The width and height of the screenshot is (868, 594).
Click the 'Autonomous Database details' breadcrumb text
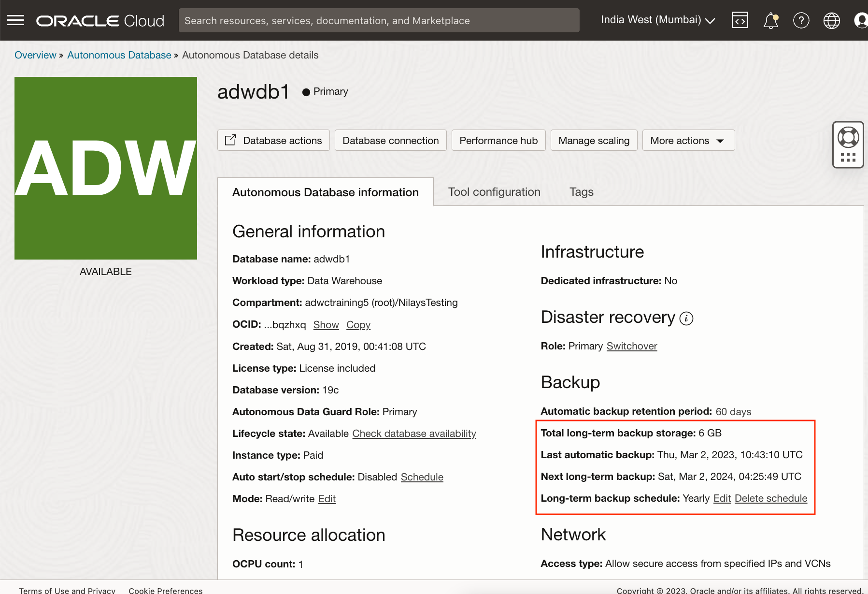pos(250,55)
